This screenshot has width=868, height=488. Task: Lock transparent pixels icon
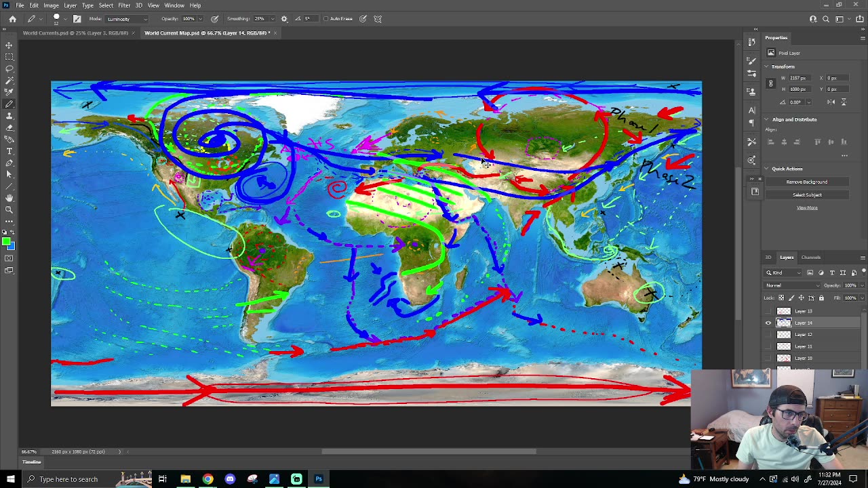coord(781,298)
